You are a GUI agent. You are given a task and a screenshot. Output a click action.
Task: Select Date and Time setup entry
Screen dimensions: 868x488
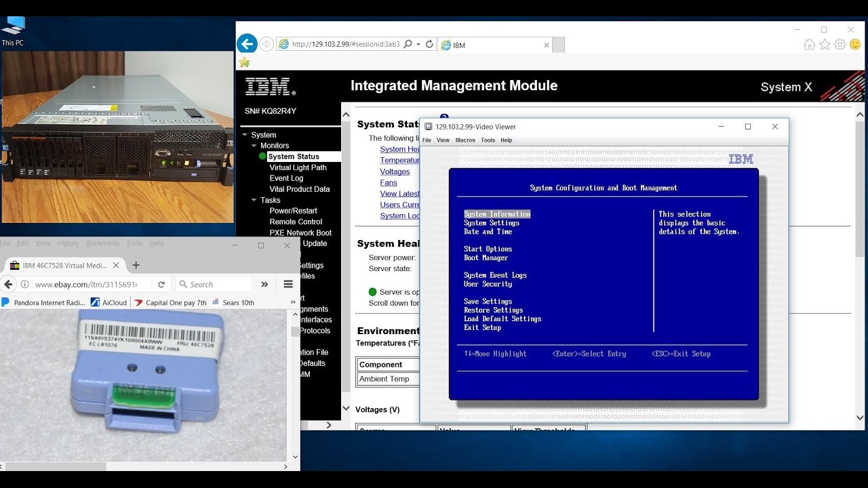(x=488, y=232)
